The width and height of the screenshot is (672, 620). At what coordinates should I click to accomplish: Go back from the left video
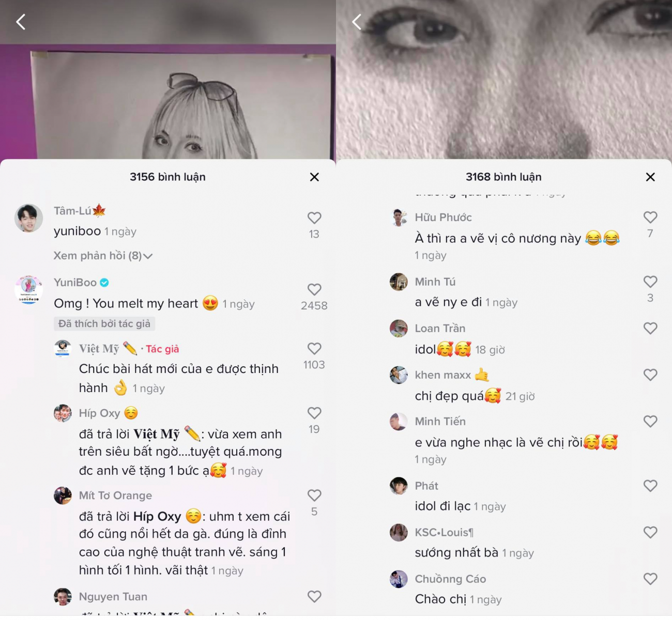point(21,22)
